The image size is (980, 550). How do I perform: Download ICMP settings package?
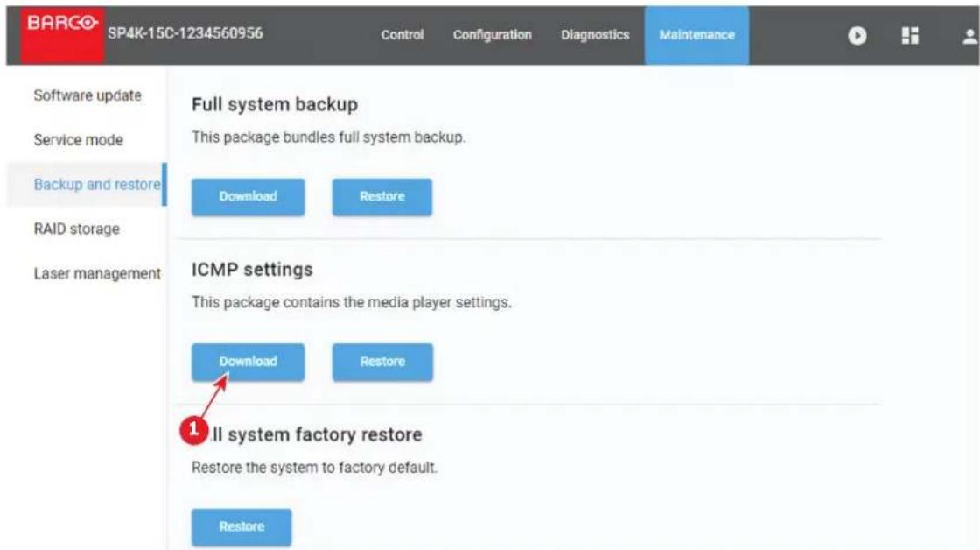[x=248, y=363]
